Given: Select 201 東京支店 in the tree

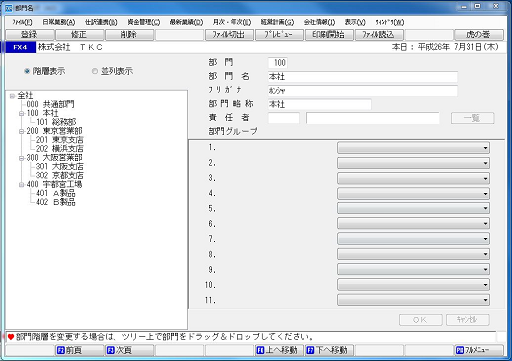Looking at the screenshot, I should click(60, 140).
